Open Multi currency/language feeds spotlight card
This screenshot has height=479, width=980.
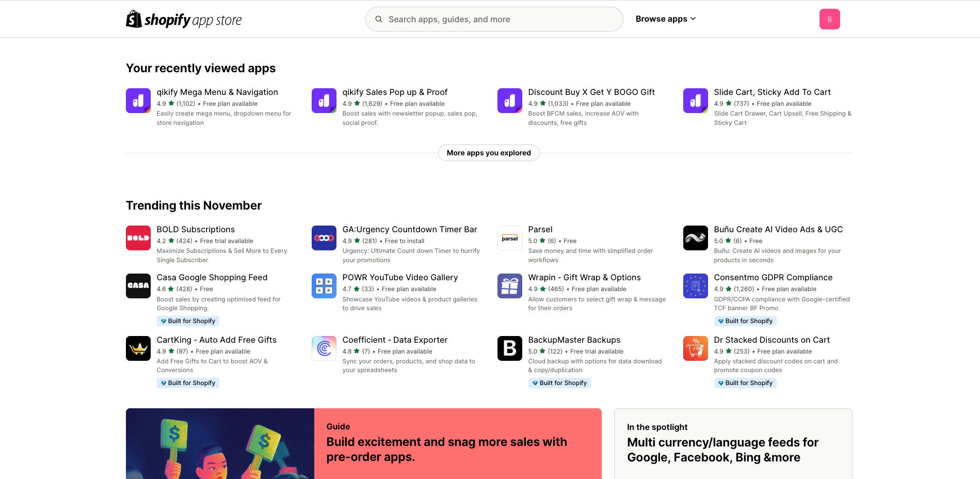(733, 444)
